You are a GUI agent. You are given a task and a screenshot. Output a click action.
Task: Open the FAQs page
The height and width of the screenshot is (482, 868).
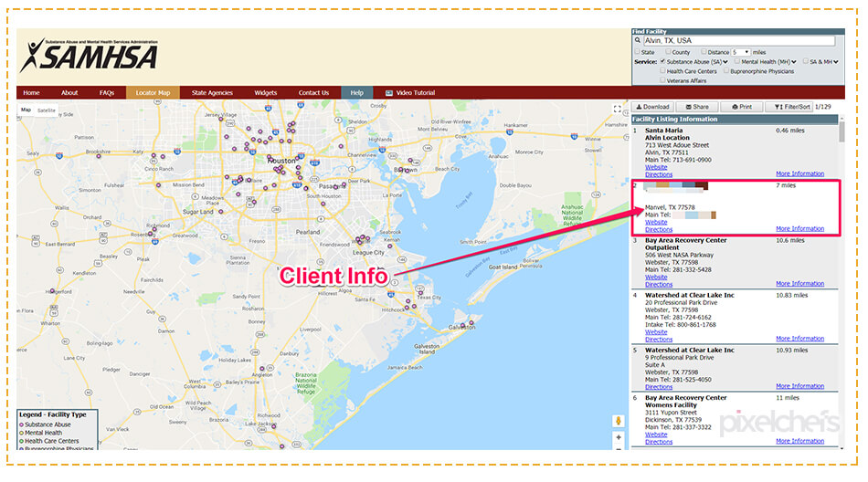click(x=107, y=93)
